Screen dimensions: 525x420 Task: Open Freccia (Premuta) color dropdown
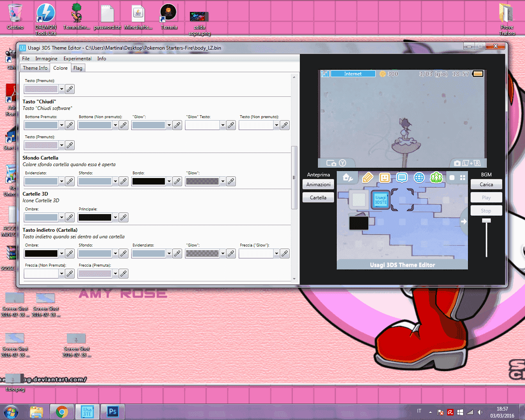click(115, 274)
